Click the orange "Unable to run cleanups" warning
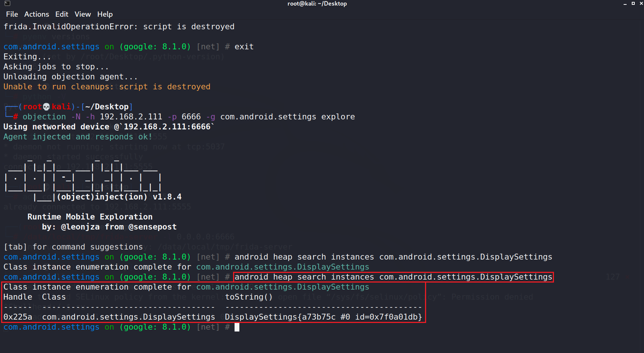Image resolution: width=644 pixels, height=353 pixels. click(107, 87)
